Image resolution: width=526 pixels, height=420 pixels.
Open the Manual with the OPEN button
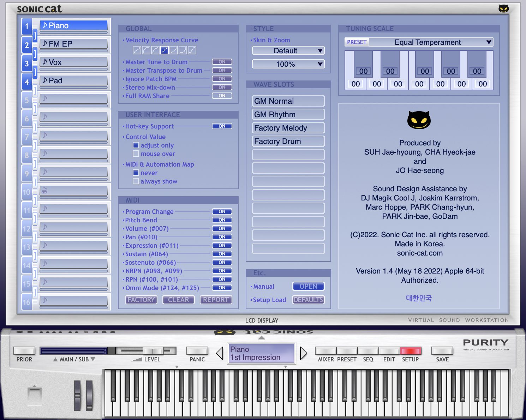point(308,286)
